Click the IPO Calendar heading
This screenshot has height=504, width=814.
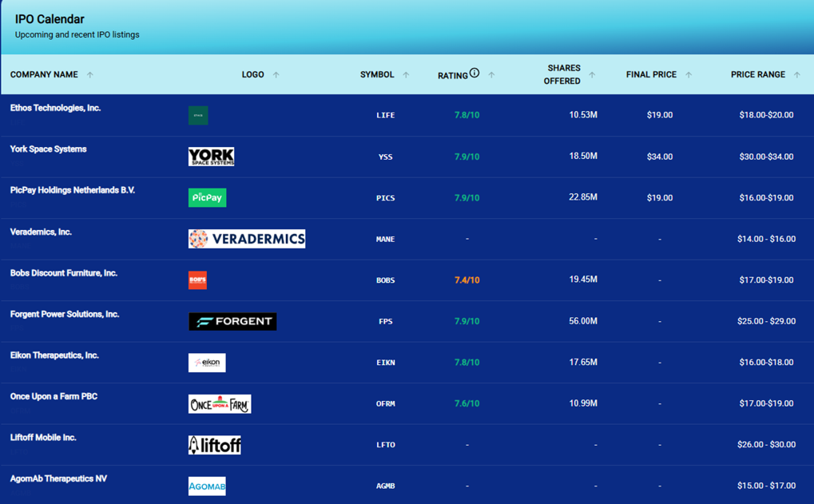(50, 19)
